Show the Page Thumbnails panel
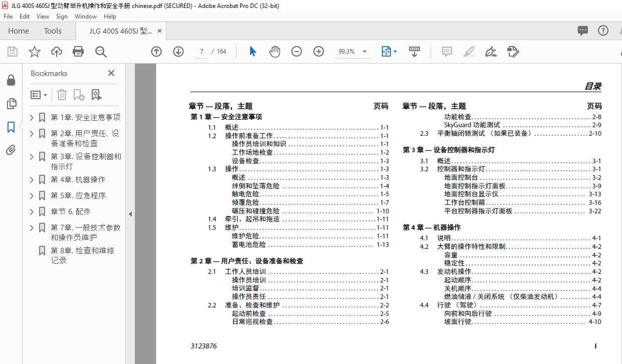Image resolution: width=622 pixels, height=364 pixels. coord(11,104)
